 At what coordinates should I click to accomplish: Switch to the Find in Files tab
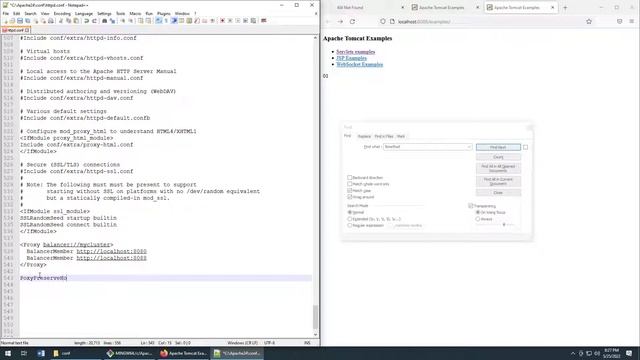click(x=384, y=136)
